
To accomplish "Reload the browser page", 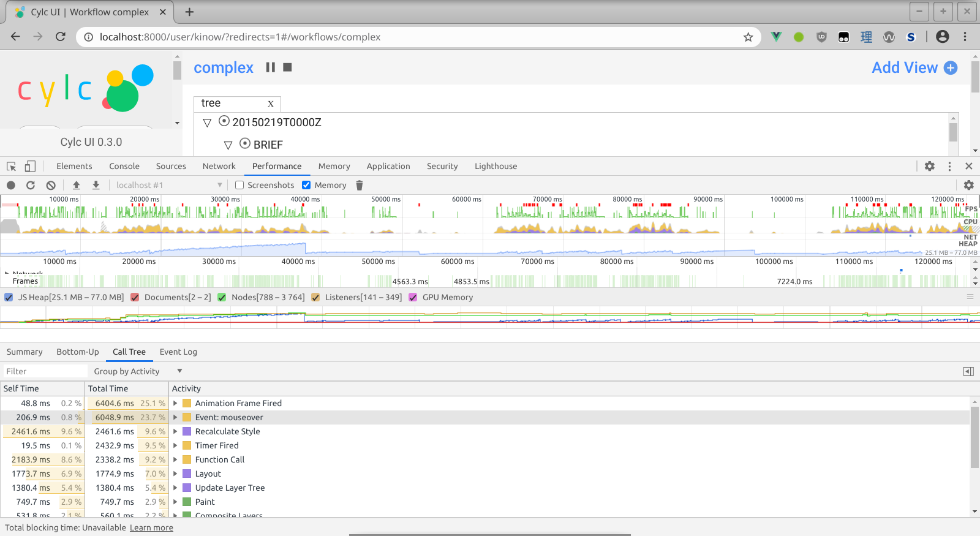I will pos(60,37).
